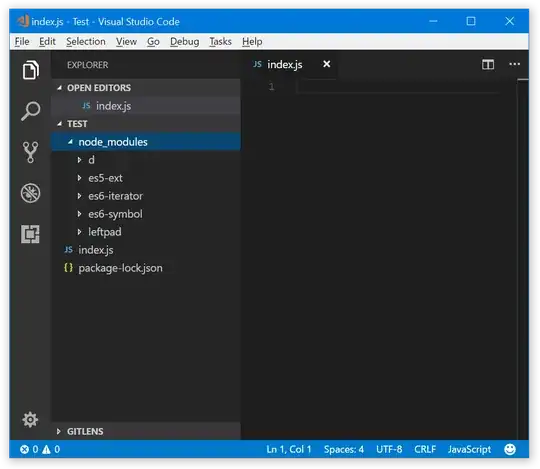Click the JS icon of index.js in file tree
The width and height of the screenshot is (540, 469).
[x=69, y=250]
